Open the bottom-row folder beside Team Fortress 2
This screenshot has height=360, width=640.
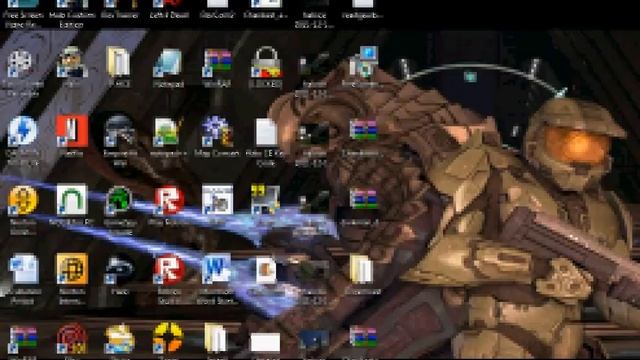[x=215, y=338]
